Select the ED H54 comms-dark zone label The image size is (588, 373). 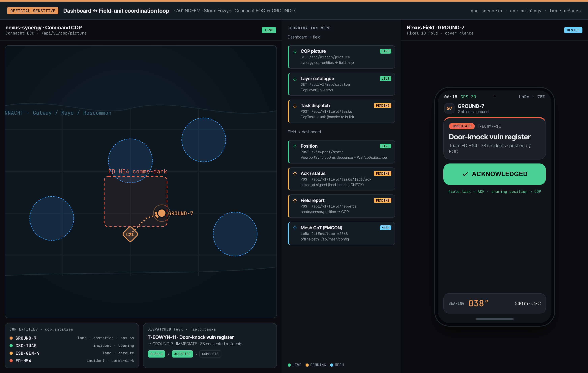click(138, 171)
